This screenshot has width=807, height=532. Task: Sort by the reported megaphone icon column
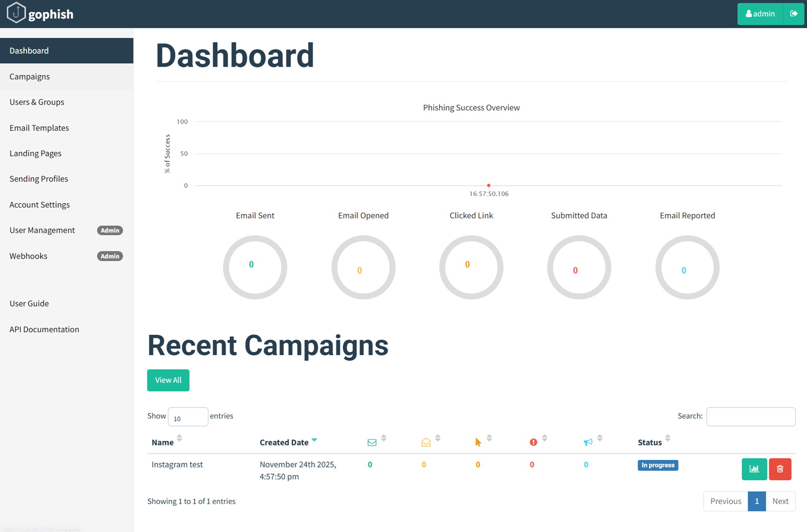pyautogui.click(x=588, y=442)
